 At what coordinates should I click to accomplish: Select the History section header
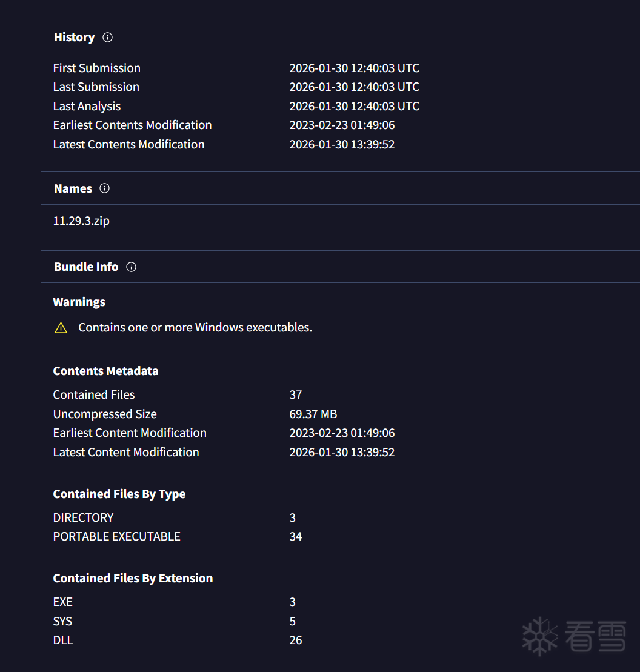[x=74, y=38]
